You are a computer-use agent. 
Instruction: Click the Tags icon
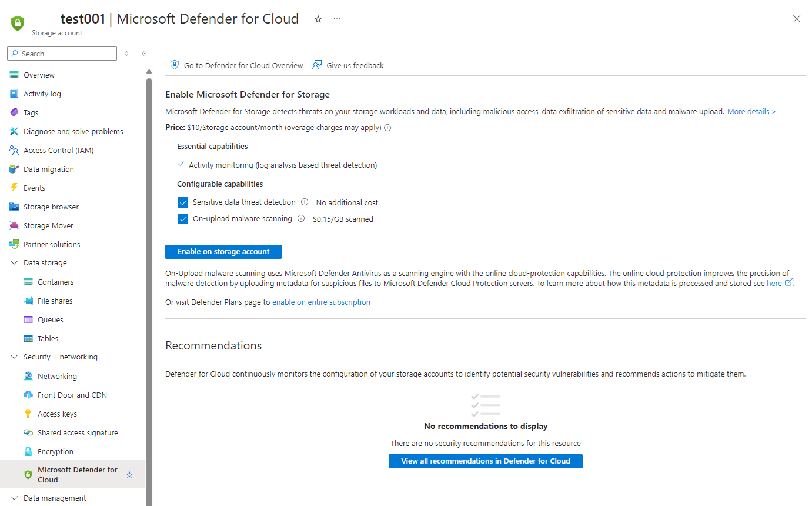tap(14, 112)
